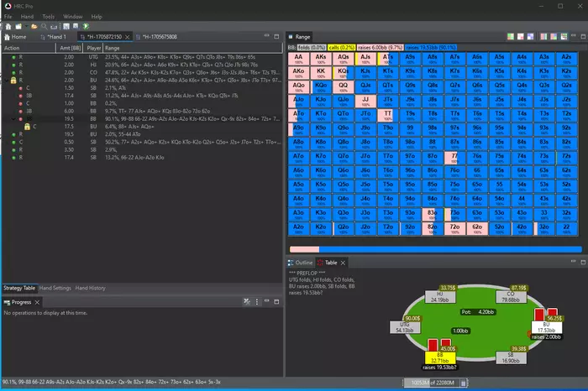Switch to the Strategy Table tab
Image resolution: width=588 pixels, height=391 pixels.
(x=19, y=288)
